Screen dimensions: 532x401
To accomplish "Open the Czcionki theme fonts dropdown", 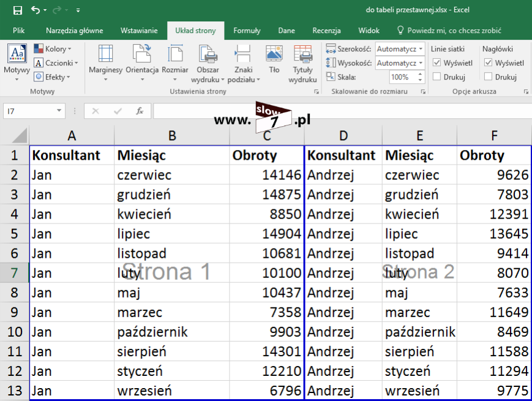I will [x=56, y=63].
